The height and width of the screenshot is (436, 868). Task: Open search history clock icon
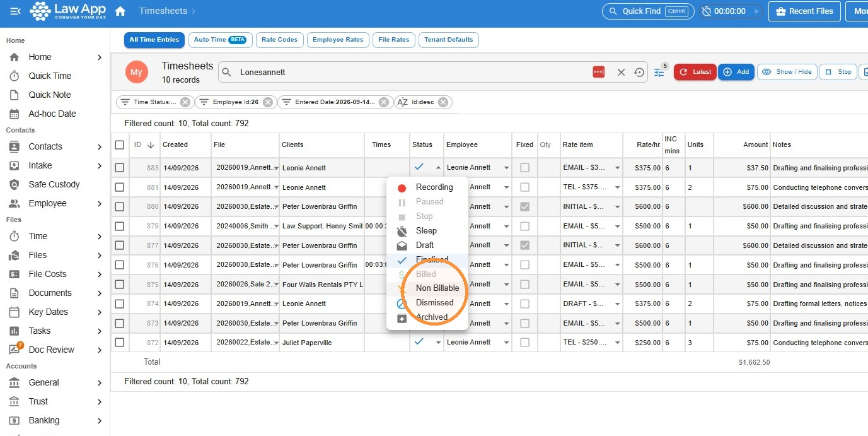tap(639, 73)
